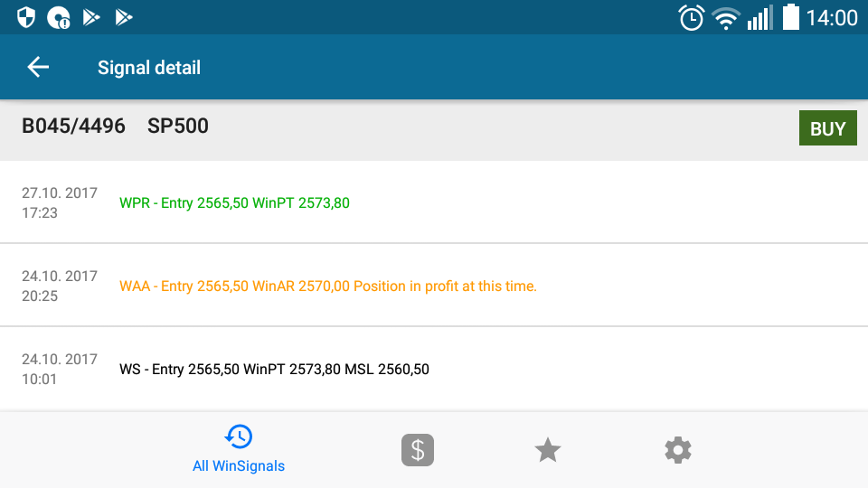Tap the SP500 instrument name
This screenshot has width=868, height=488.
(x=178, y=127)
